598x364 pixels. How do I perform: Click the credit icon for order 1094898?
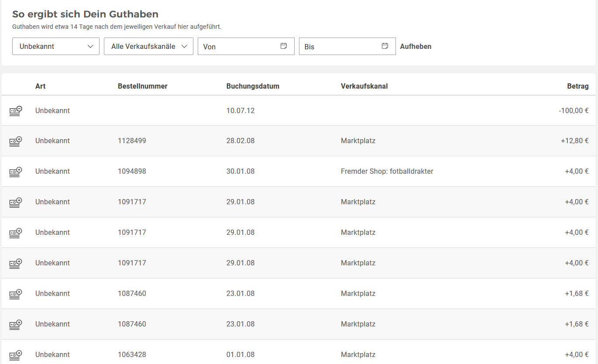pyautogui.click(x=16, y=172)
